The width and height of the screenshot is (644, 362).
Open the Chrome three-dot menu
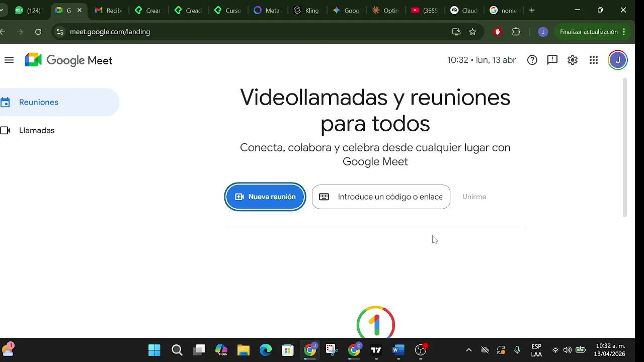tap(624, 32)
